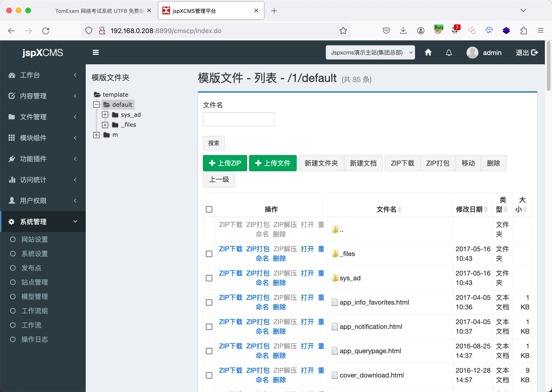Click the 新建文档 button
Image resolution: width=552 pixels, height=392 pixels.
click(x=363, y=163)
